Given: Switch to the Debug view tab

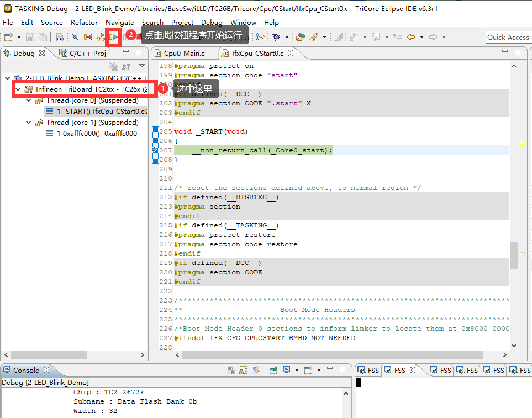Looking at the screenshot, I should click(24, 53).
